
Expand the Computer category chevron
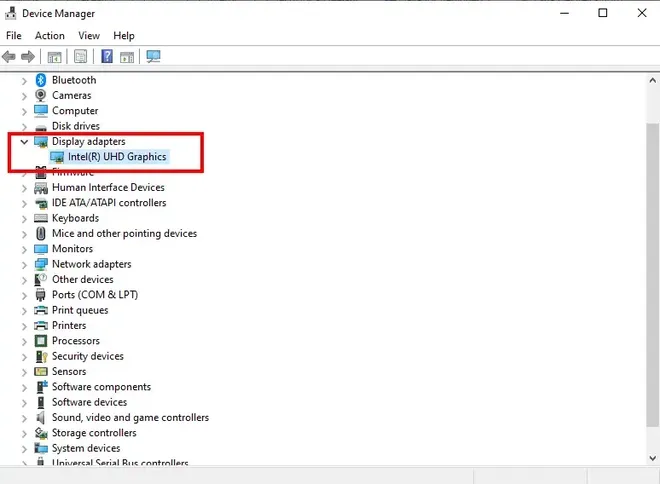tap(24, 112)
